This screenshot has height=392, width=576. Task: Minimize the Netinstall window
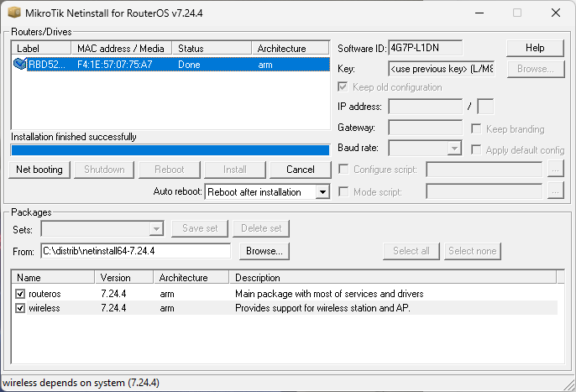[479, 13]
